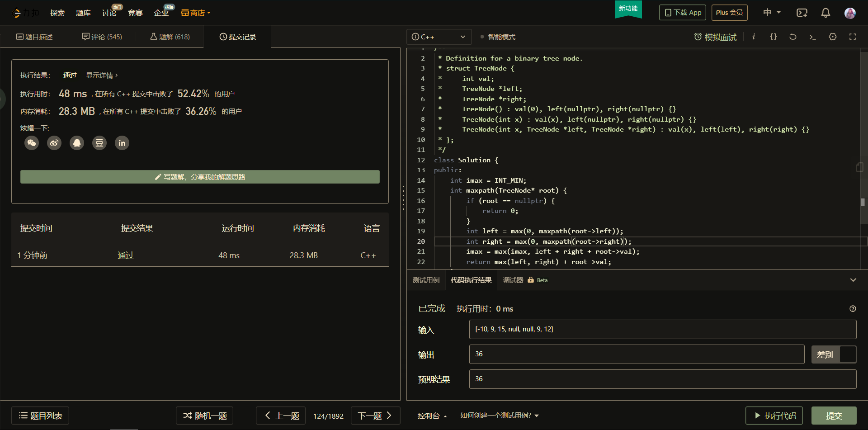Expand the 控制台 console toggle
This screenshot has height=430, width=868.
(x=432, y=416)
